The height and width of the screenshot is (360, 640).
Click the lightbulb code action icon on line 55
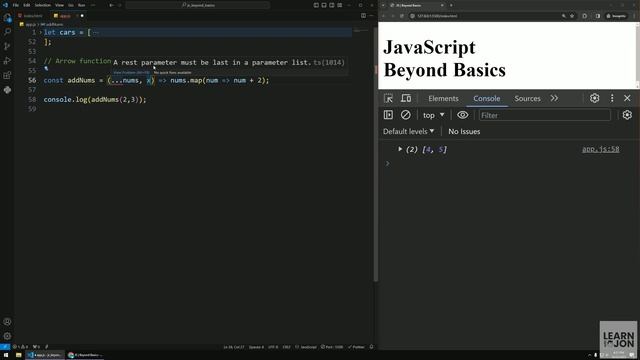pos(46,69)
